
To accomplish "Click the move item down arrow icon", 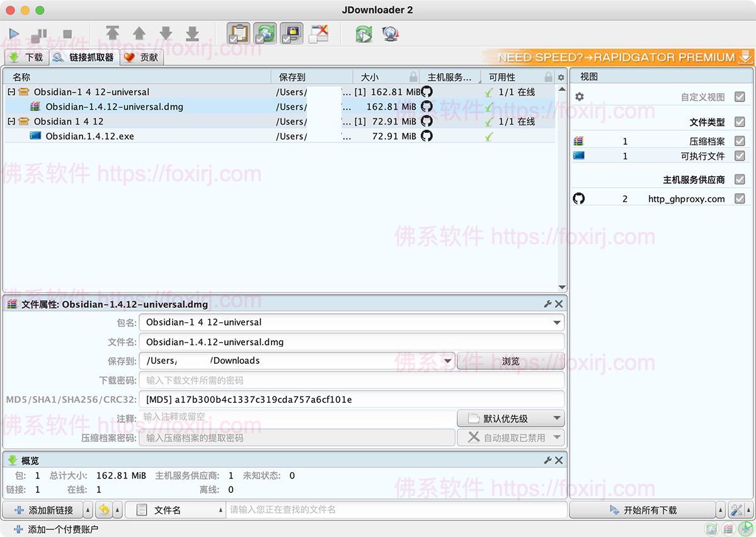I will [x=165, y=34].
